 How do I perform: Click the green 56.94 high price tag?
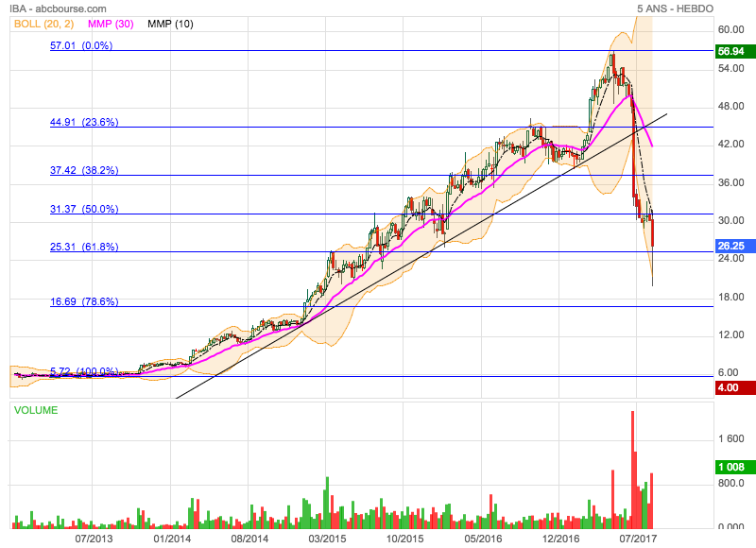735,52
